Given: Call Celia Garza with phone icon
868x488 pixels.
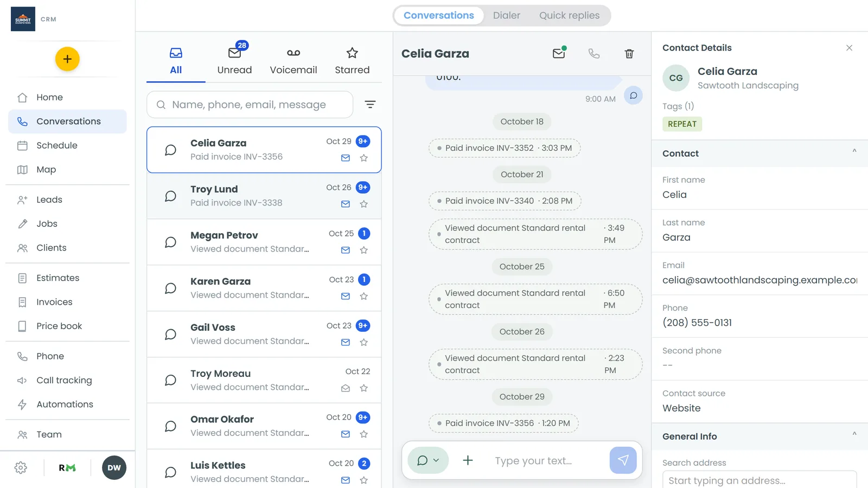Looking at the screenshot, I should (594, 53).
